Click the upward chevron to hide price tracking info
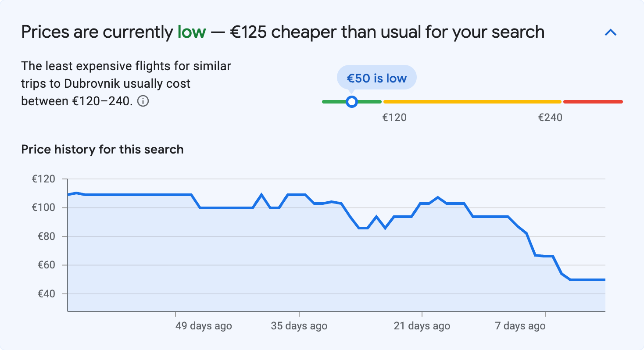Viewport: 644px width, 350px height. [611, 32]
